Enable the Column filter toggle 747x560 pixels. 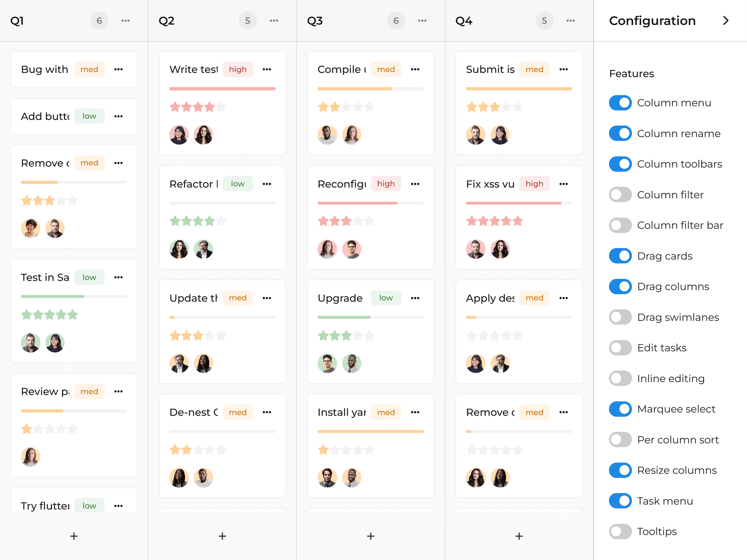tap(620, 195)
